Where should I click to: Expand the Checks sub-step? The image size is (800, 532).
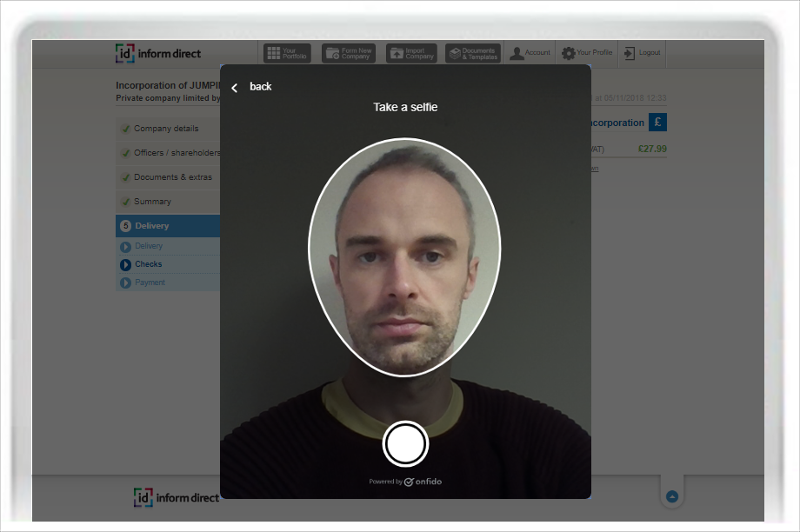126,265
